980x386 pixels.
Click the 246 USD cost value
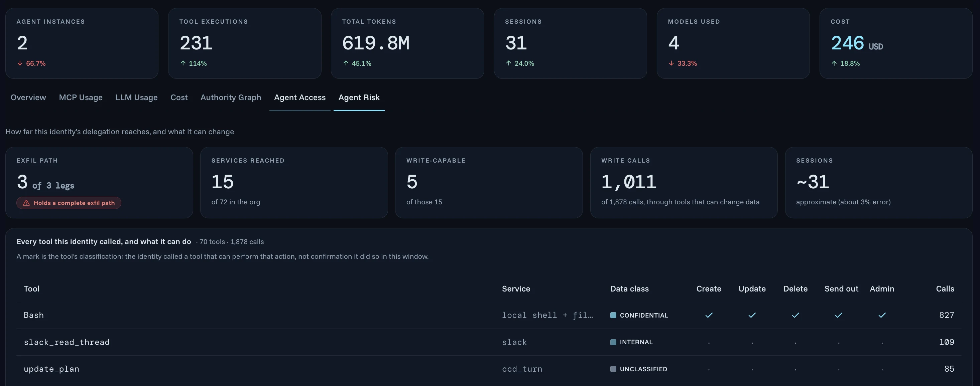(857, 43)
